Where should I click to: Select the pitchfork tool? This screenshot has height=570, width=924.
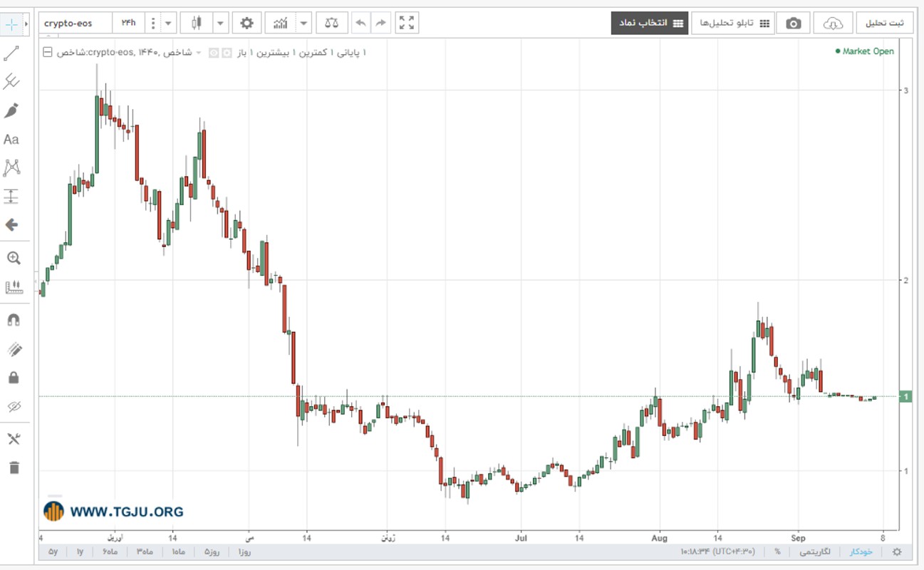point(11,82)
